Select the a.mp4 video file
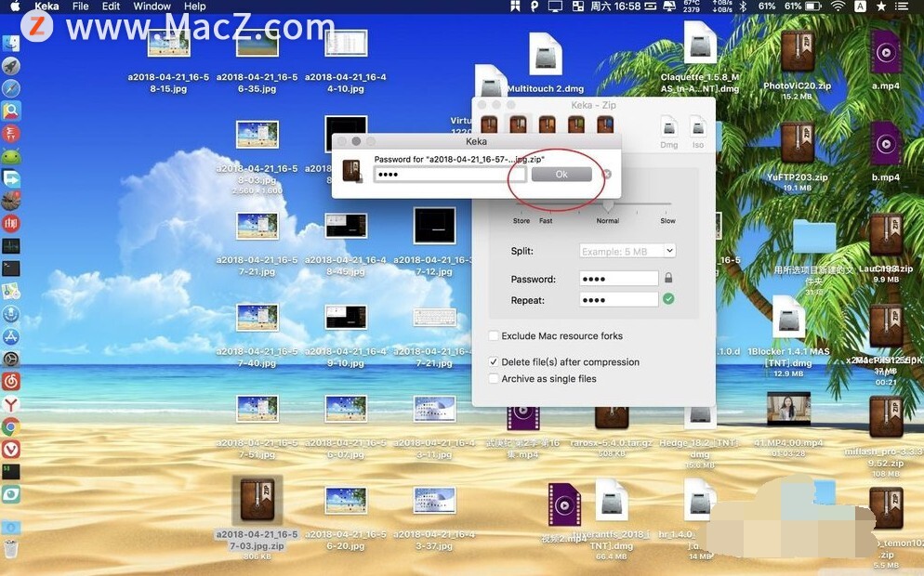This screenshot has width=924, height=576. (x=885, y=53)
